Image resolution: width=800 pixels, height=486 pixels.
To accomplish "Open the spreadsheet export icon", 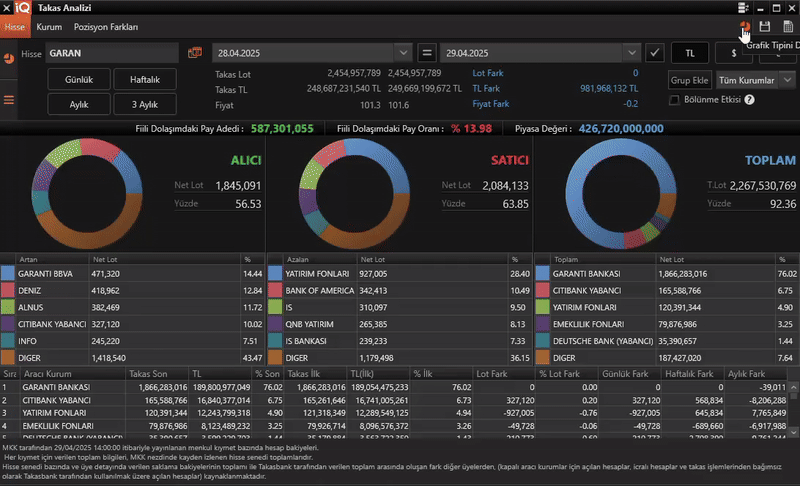I will (x=788, y=26).
